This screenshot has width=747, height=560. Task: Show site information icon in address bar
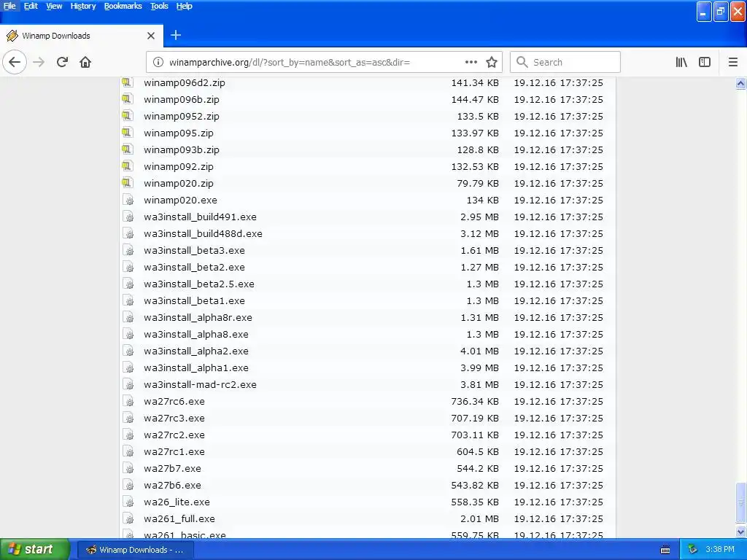[158, 62]
